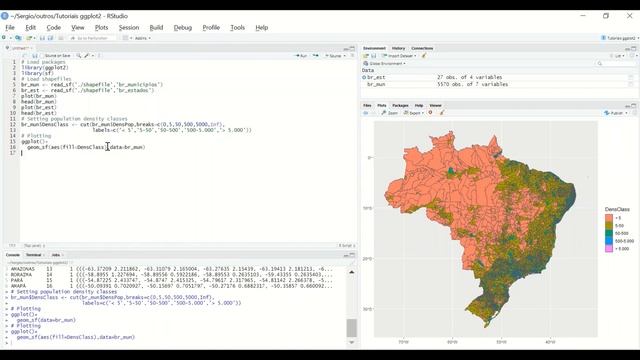
Task: Click the Environment clear objects broom icon
Action: pyautogui.click(x=424, y=56)
